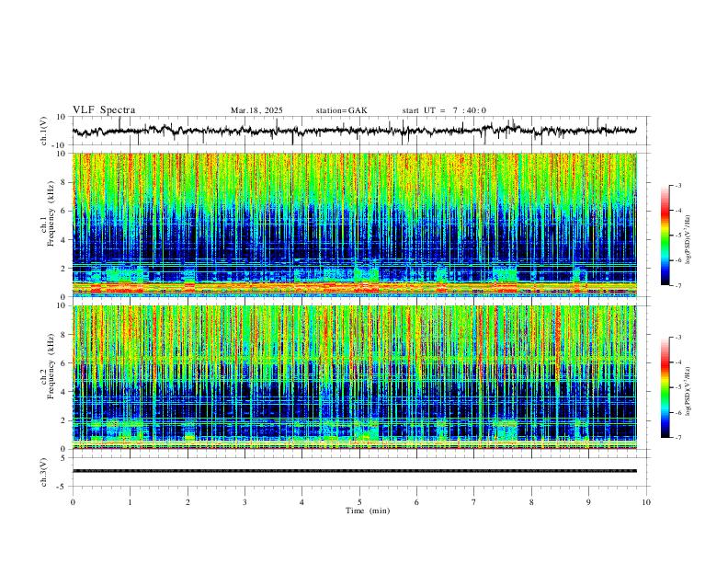The width and height of the screenshot is (728, 563).
Task: Click the "station=GAK" header label
Action: [341, 110]
